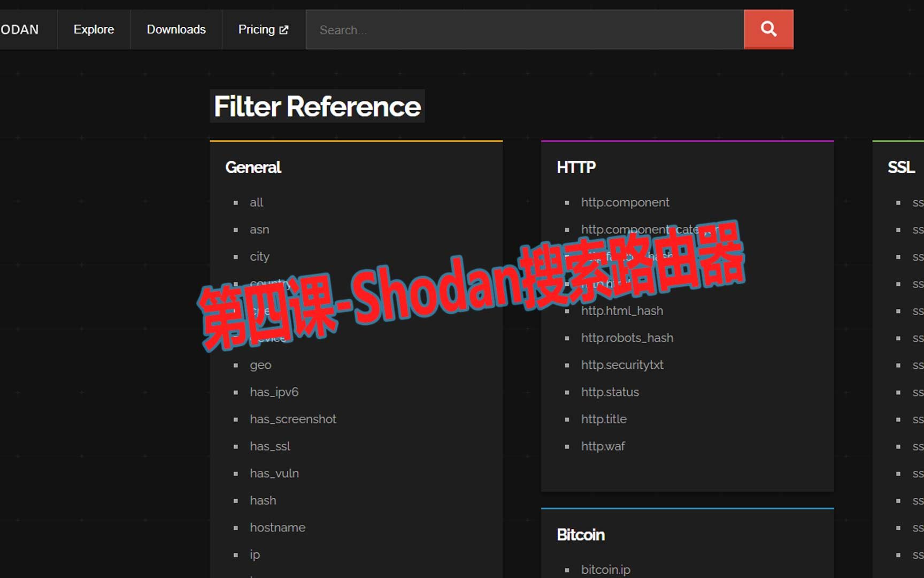
Task: Click the 'Filter Reference' page heading
Action: click(x=317, y=106)
